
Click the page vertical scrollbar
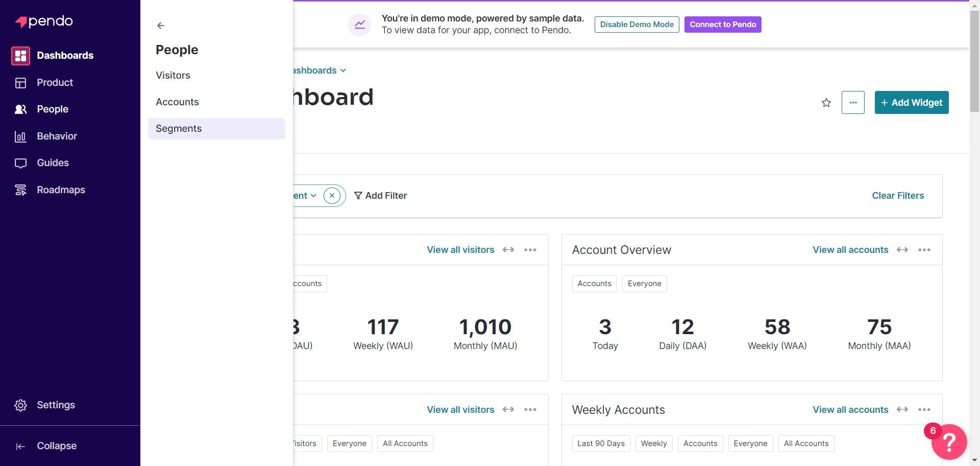(x=974, y=61)
